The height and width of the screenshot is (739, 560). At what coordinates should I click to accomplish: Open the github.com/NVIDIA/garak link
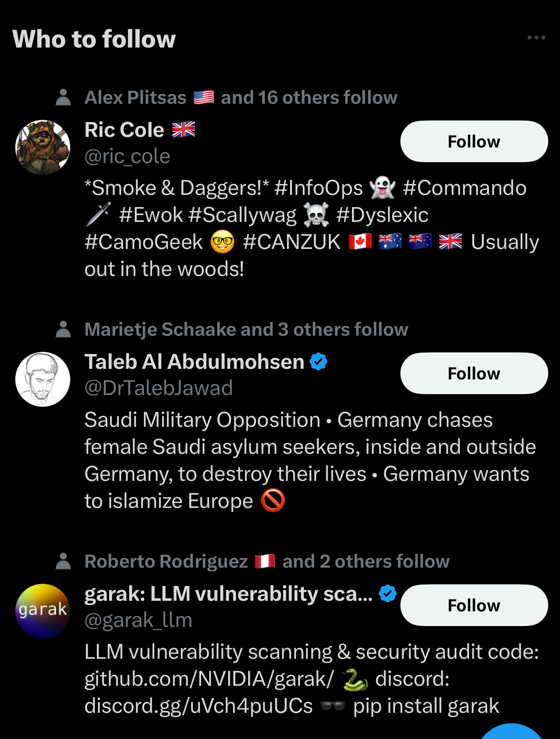coord(208,679)
